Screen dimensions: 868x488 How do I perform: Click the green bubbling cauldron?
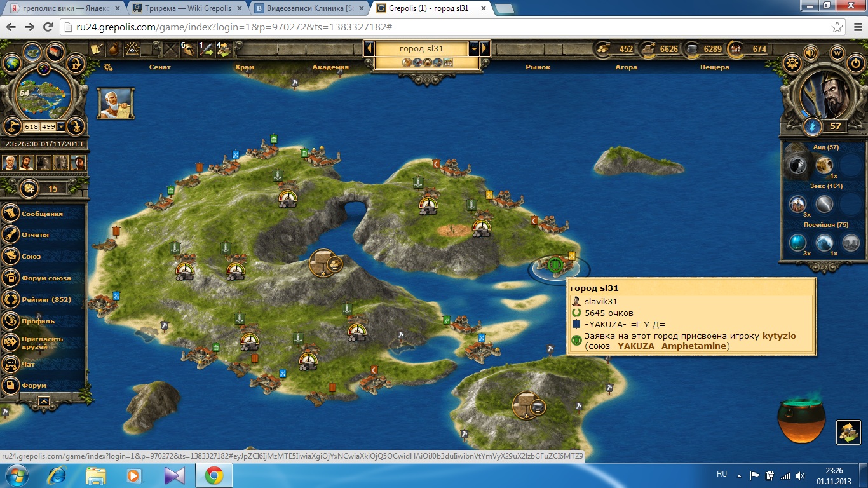801,421
